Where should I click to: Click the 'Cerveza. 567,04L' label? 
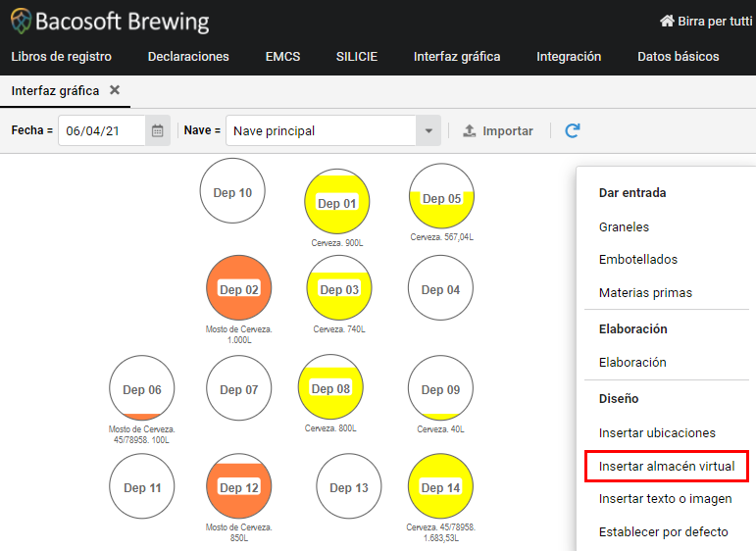coord(441,237)
